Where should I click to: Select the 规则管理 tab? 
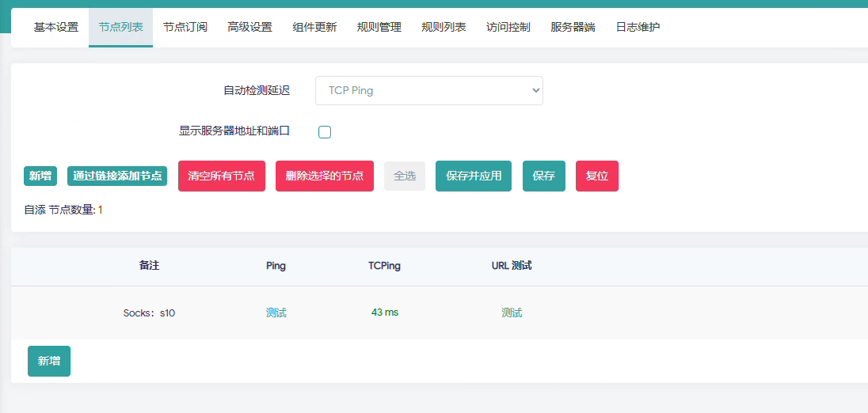pyautogui.click(x=379, y=27)
